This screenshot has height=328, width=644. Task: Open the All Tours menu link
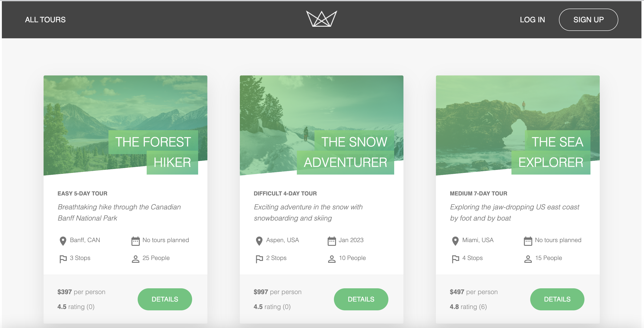[x=45, y=19]
